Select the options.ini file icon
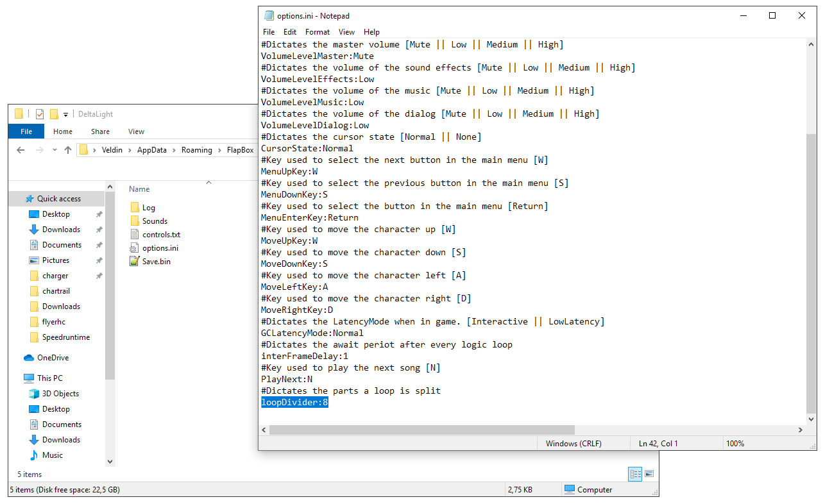 (x=134, y=248)
